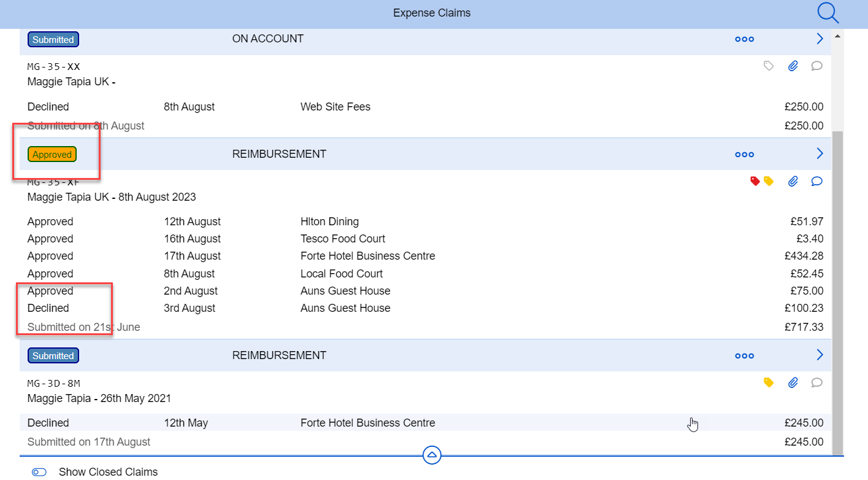Click the scrollbar up arrow
This screenshot has height=480, width=868.
point(837,36)
